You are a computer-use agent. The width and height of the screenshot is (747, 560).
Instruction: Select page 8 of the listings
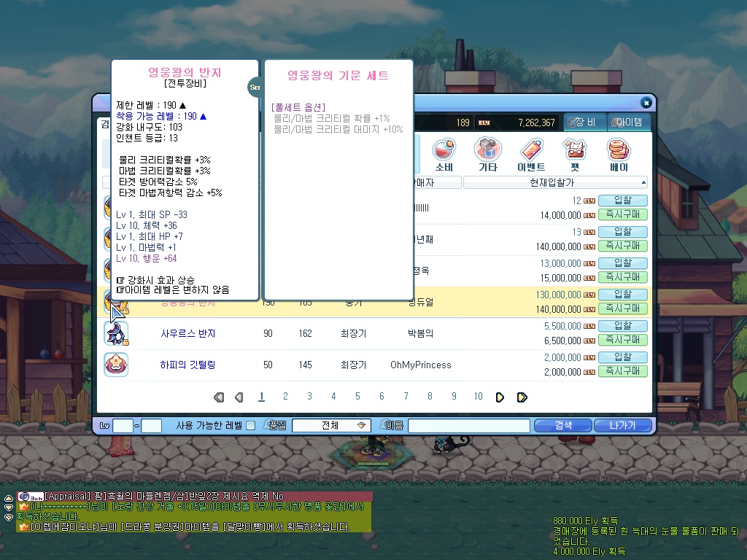pyautogui.click(x=430, y=396)
